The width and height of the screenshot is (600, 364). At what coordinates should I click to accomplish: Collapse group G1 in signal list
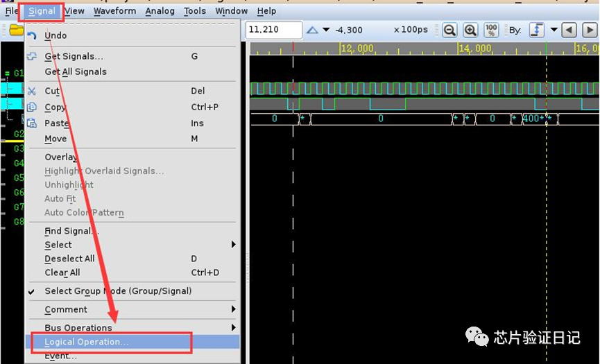point(7,73)
